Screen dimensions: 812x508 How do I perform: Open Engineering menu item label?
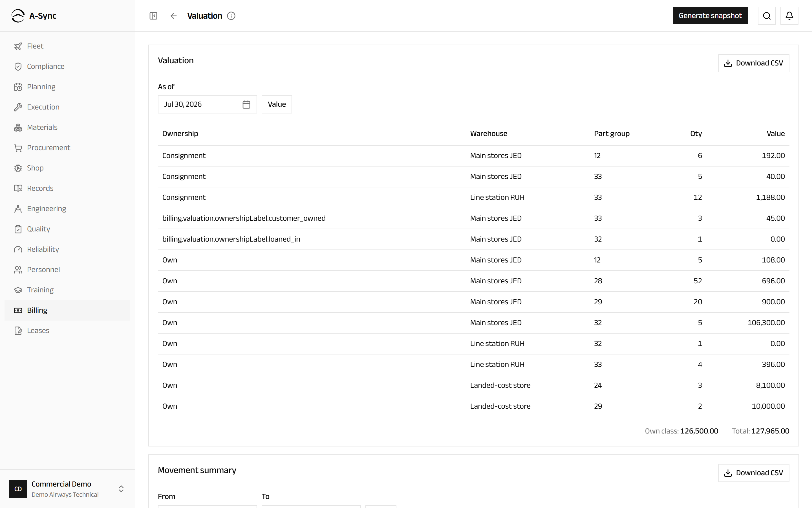coord(47,209)
